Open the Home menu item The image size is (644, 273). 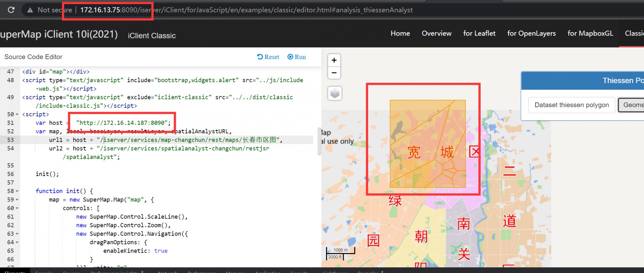[x=400, y=33]
